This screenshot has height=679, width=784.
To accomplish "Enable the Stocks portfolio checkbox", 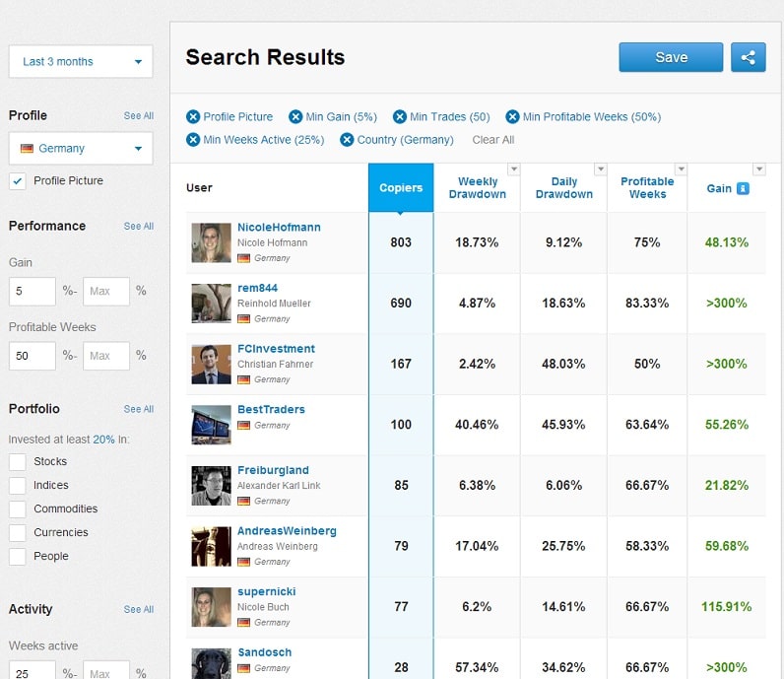I will [x=18, y=462].
